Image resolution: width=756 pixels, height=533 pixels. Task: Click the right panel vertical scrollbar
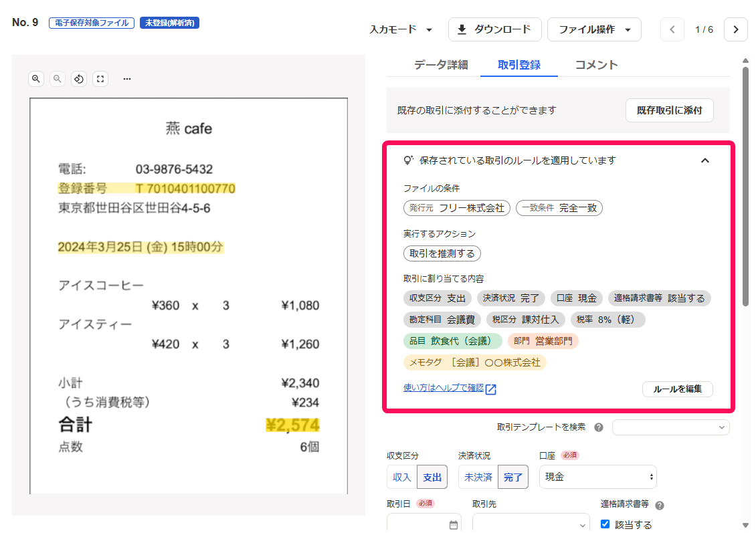[x=745, y=186]
